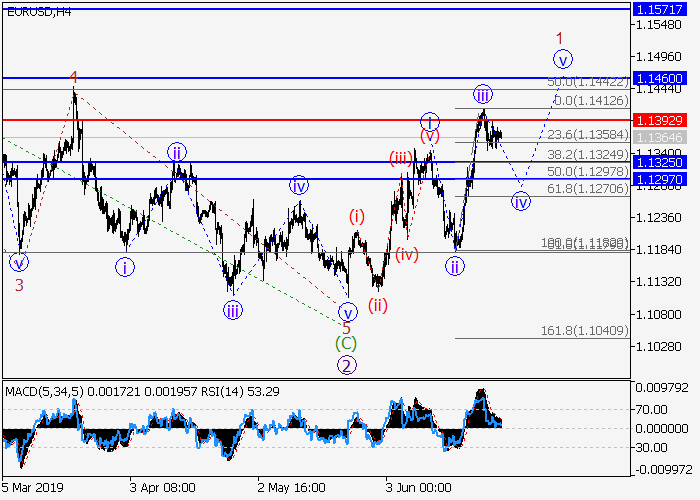Select the red wave 5 label
The height and width of the screenshot is (500, 700).
click(346, 327)
